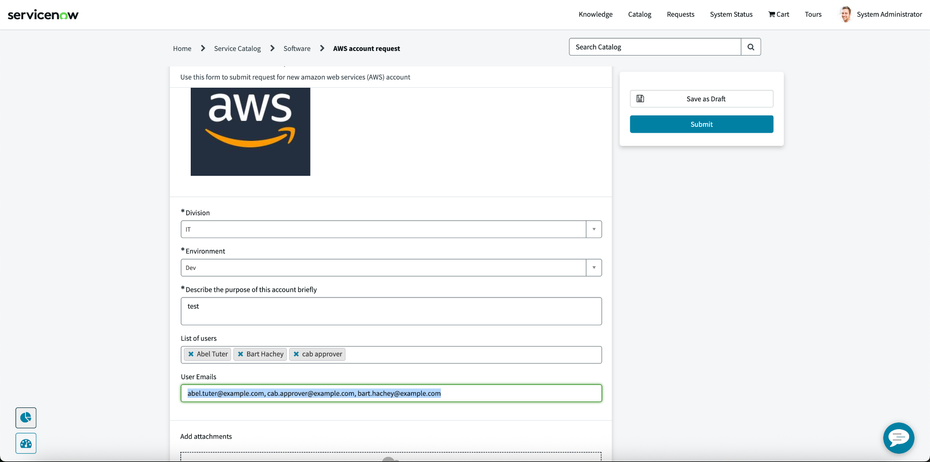Remove cab approver from user list
The width and height of the screenshot is (930, 462).
296,354
